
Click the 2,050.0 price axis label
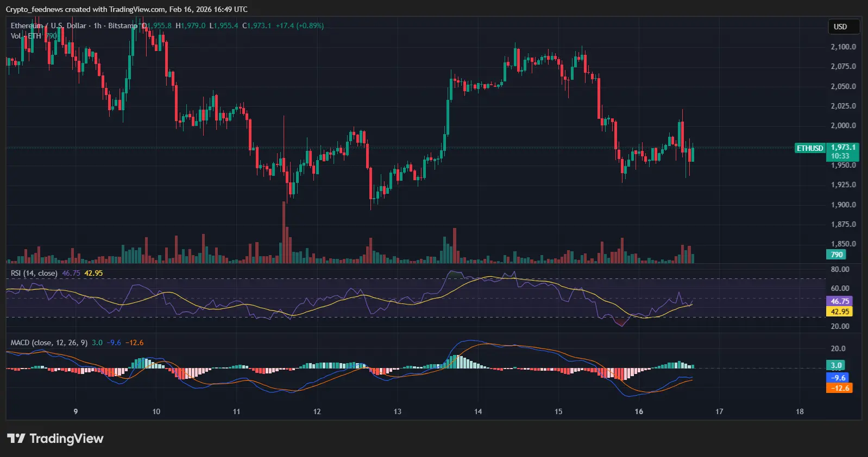[843, 86]
